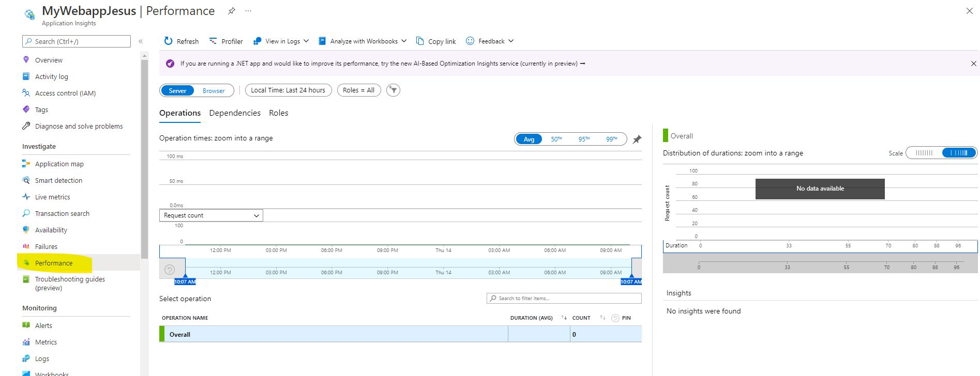Open Metrics under Monitoring

(46, 342)
